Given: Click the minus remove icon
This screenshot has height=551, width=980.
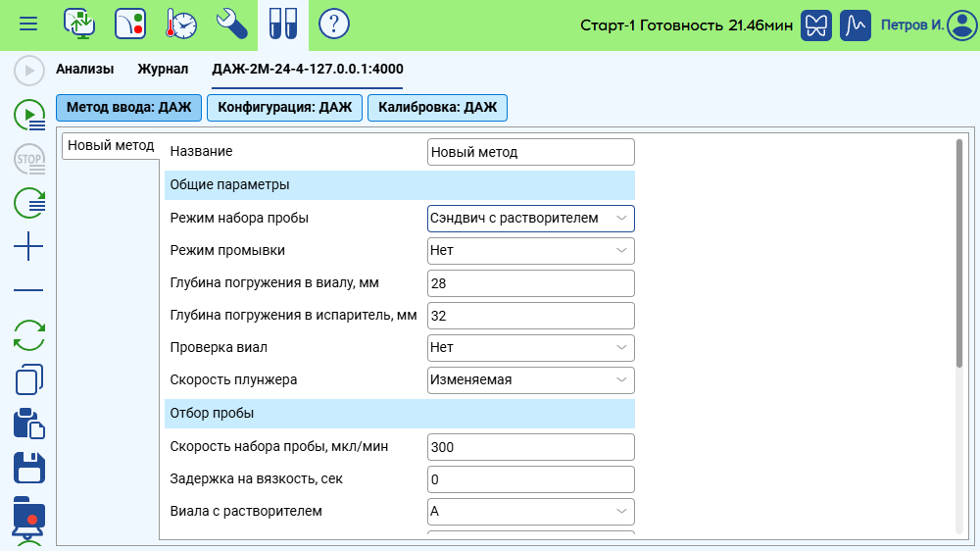Looking at the screenshot, I should click(x=29, y=291).
